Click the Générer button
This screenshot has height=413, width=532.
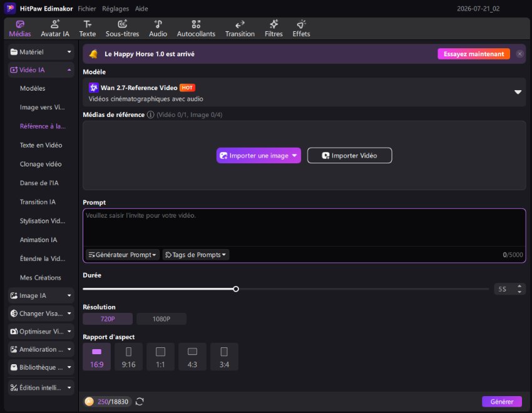point(502,402)
